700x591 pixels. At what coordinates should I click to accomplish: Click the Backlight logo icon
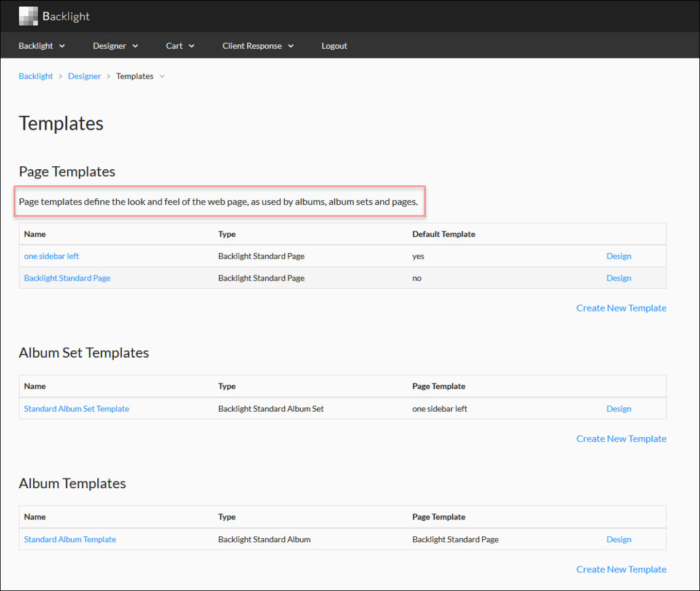(28, 16)
